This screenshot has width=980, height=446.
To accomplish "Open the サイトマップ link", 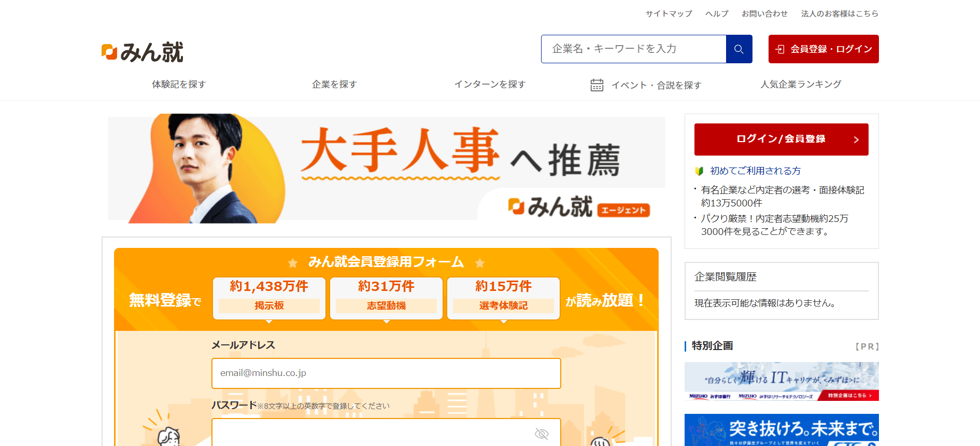I will 669,14.
